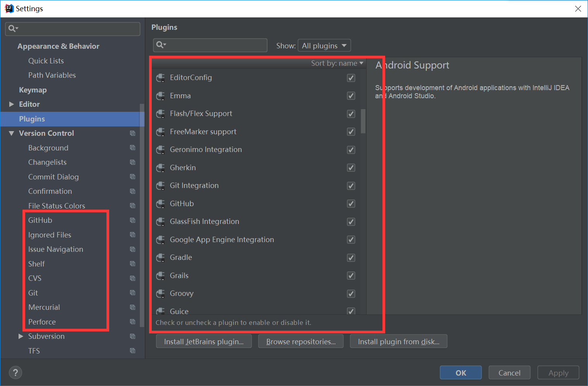Open plugin search history dropdown arrow
588x386 pixels.
(x=165, y=45)
